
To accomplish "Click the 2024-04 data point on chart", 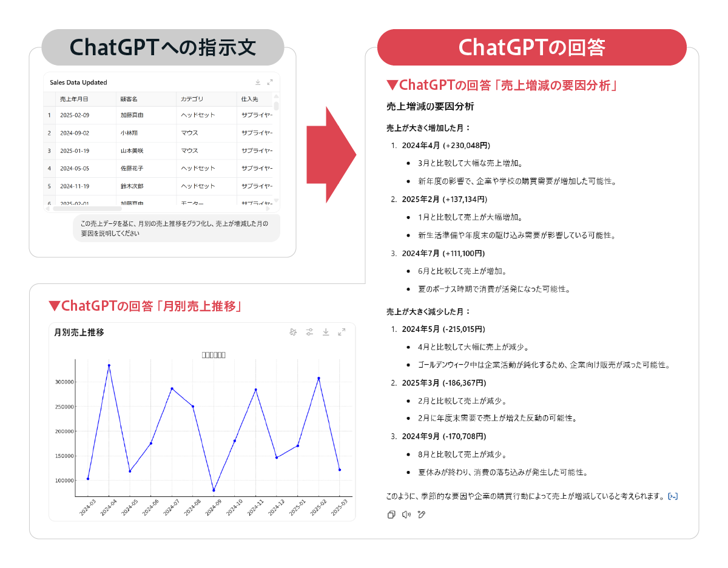I will coord(109,365).
